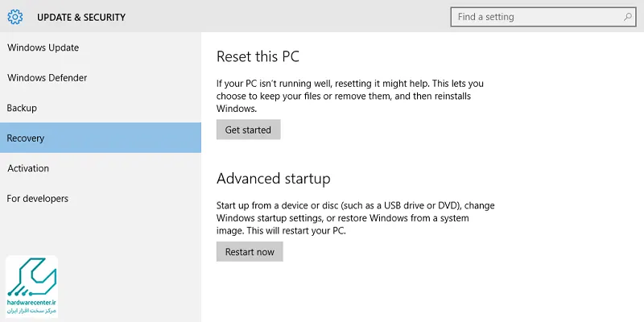Click the UPDATE & SECURITY title
The image size is (644, 322).
81,17
